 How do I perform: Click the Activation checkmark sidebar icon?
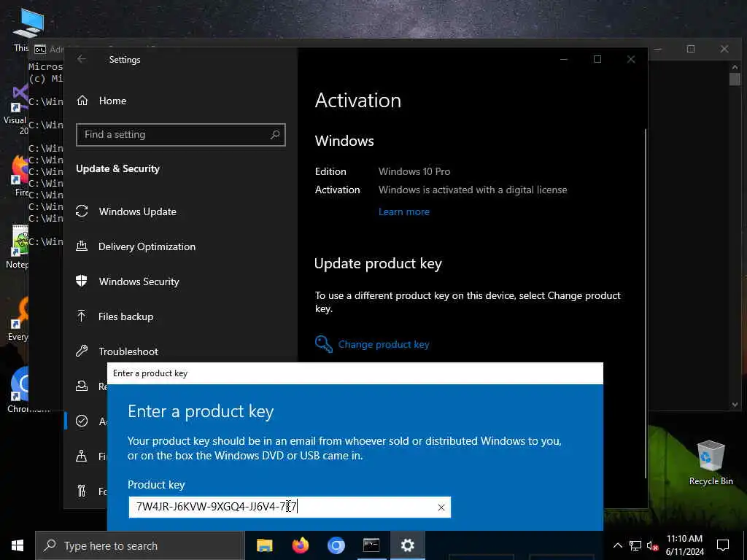pyautogui.click(x=82, y=421)
